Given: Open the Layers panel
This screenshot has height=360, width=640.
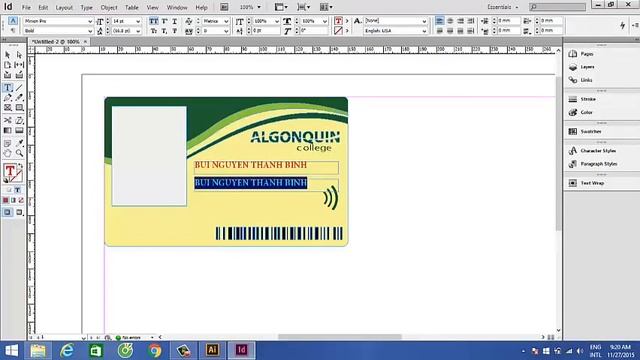Looking at the screenshot, I should (x=587, y=67).
